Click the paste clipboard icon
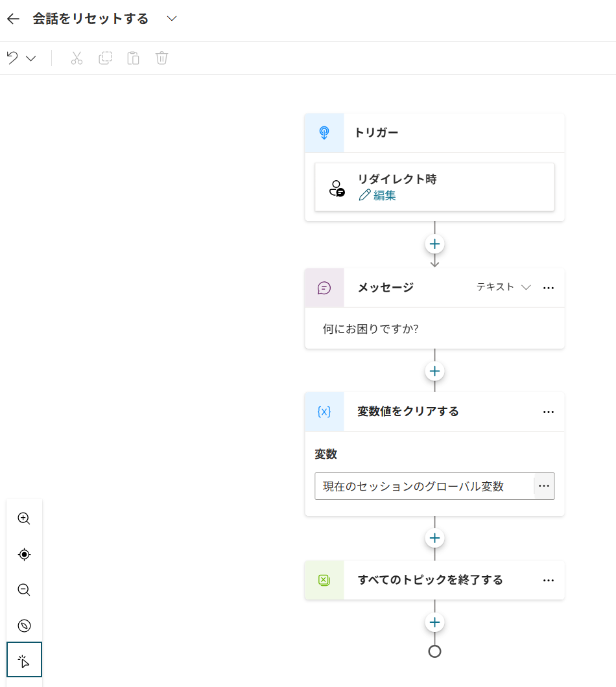 coord(134,58)
